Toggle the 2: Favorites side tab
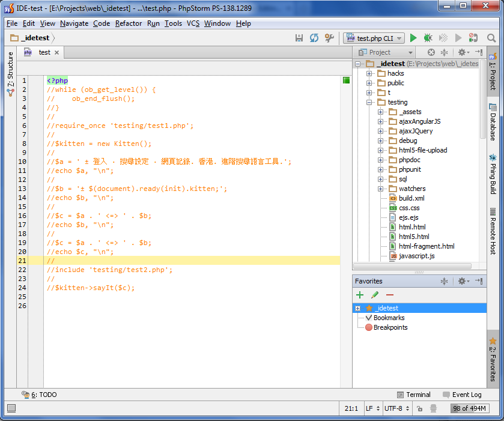 493,359
